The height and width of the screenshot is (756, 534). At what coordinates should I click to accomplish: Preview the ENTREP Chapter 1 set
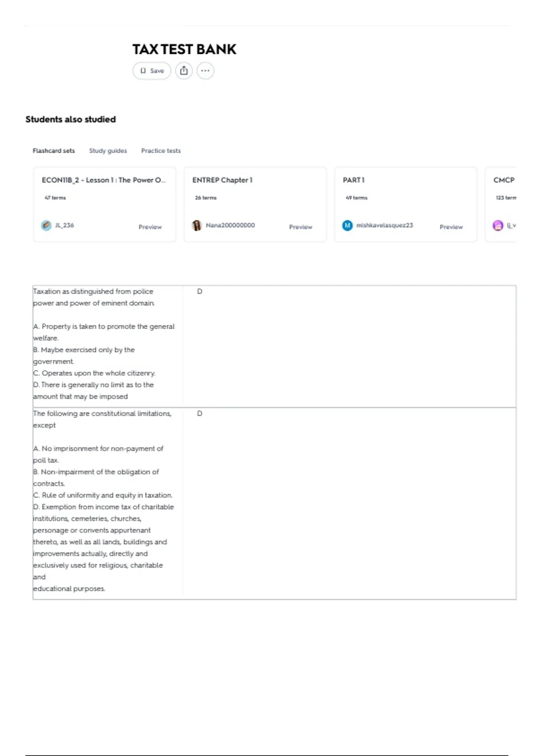click(x=301, y=227)
